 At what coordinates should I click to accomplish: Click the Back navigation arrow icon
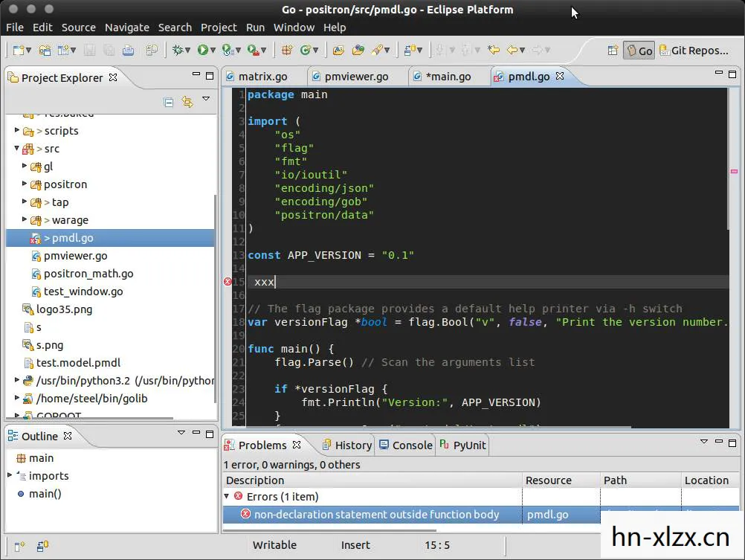[512, 50]
